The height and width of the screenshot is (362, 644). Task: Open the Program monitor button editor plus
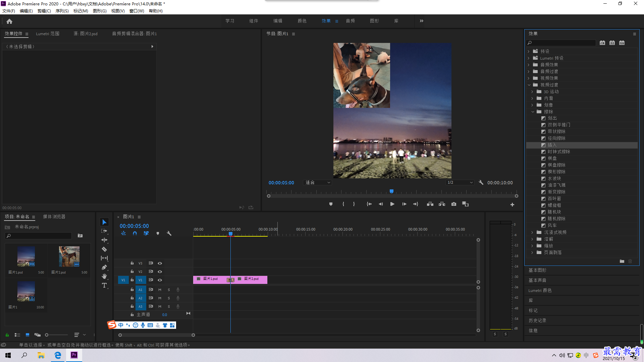pos(512,204)
